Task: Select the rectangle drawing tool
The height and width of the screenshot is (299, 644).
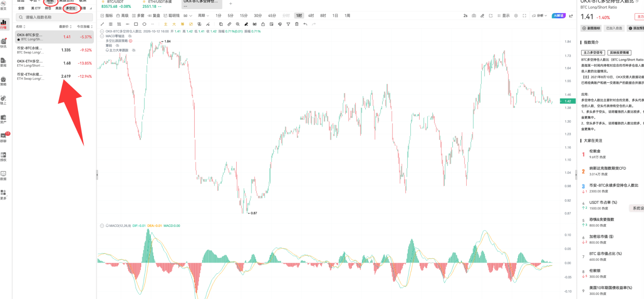Action: [x=136, y=24]
